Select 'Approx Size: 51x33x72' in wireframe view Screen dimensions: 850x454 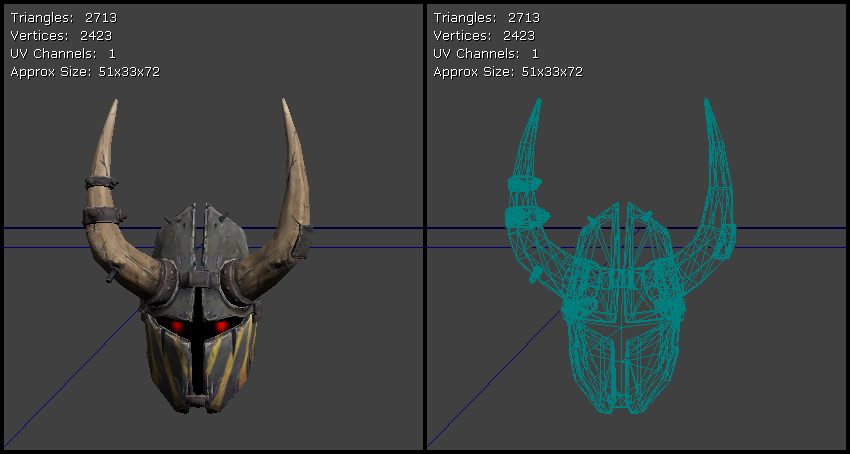pos(508,72)
